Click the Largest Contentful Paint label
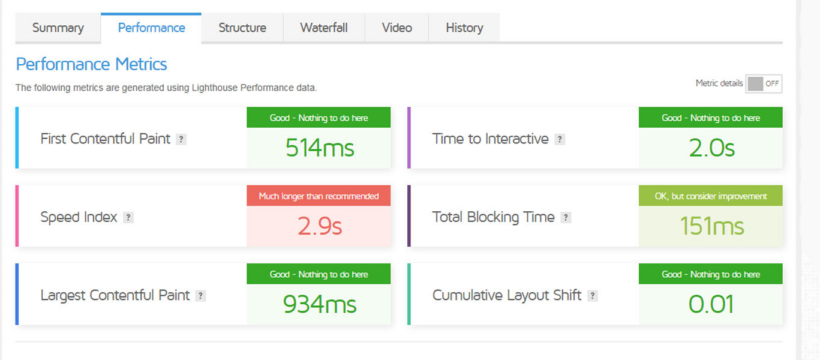 pyautogui.click(x=115, y=296)
